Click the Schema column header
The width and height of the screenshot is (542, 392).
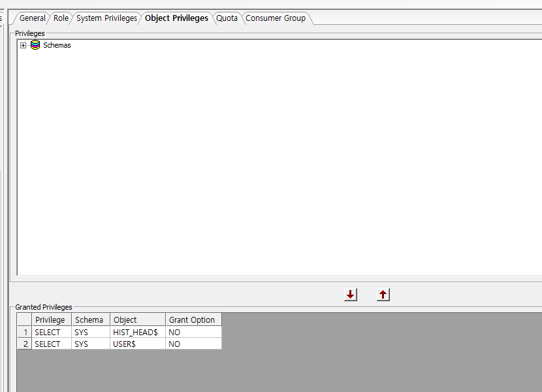(89, 319)
